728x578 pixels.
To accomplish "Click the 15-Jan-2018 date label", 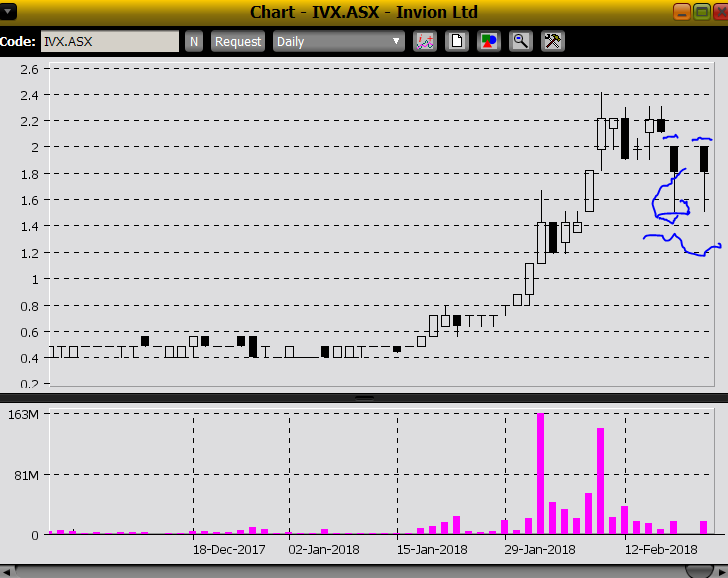I will coord(432,550).
